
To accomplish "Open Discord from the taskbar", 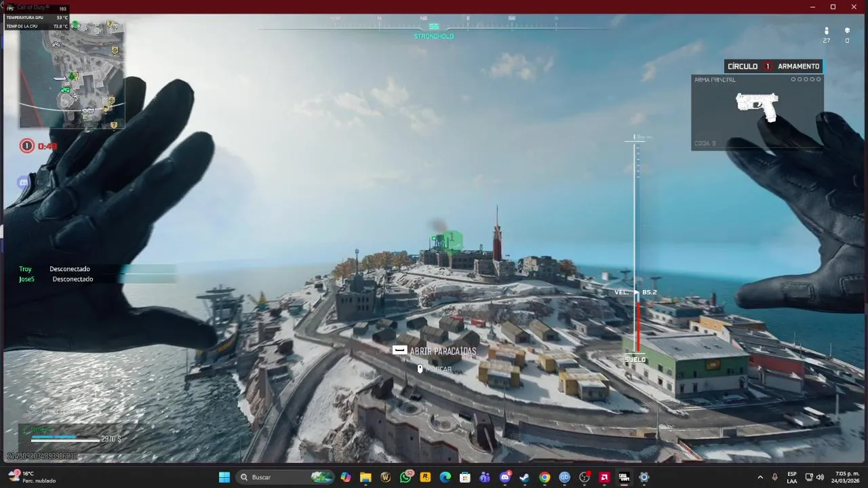I will click(505, 477).
